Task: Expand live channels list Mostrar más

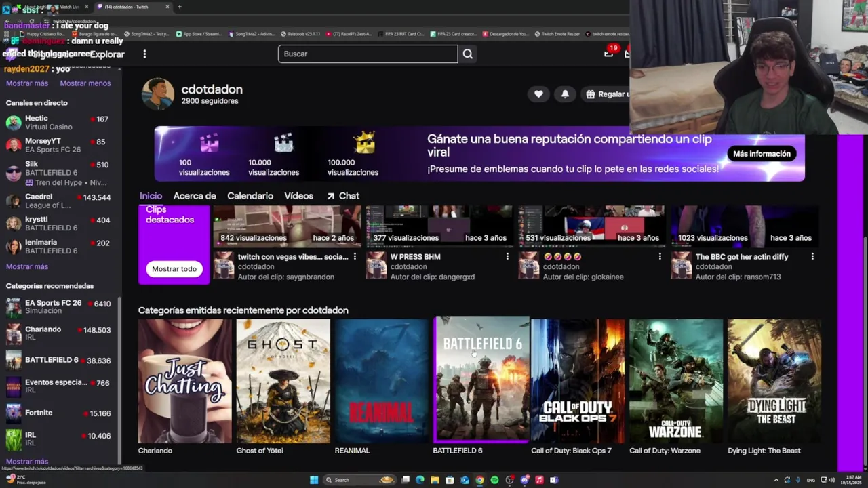Action: click(27, 266)
